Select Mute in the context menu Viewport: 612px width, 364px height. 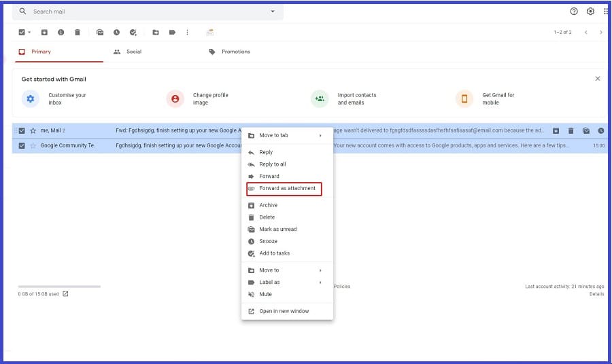pyautogui.click(x=287, y=294)
